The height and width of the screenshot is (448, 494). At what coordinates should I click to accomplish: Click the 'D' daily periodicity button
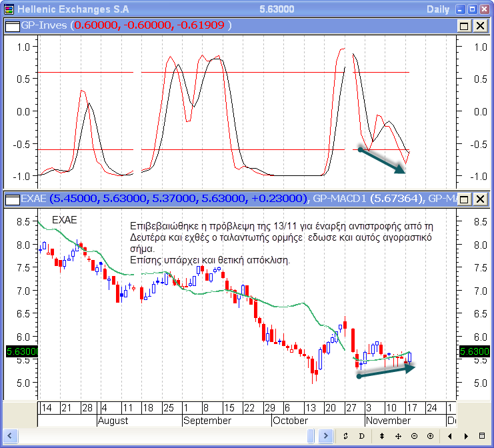tap(362, 436)
